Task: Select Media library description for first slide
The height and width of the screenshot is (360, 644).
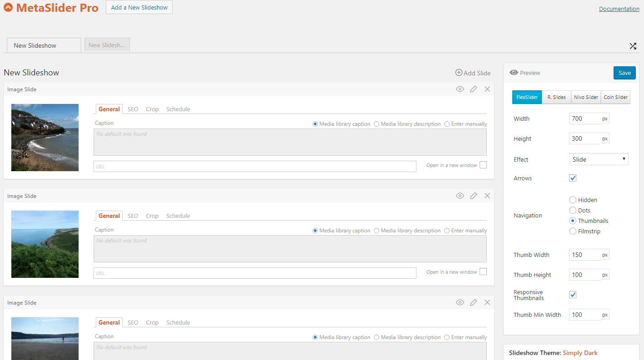Action: tap(376, 124)
